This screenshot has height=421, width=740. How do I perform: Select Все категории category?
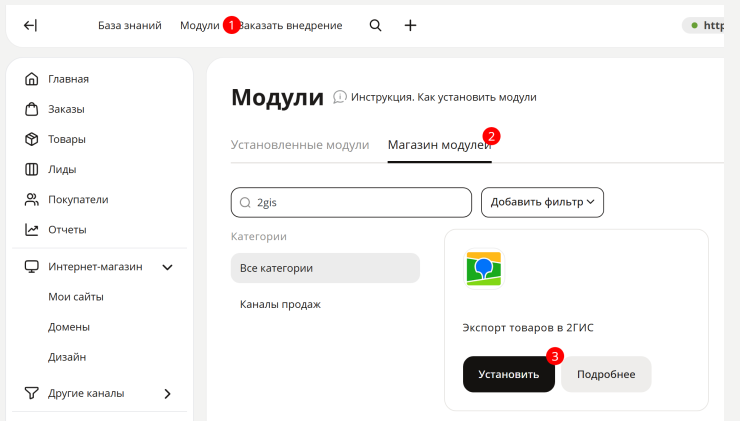(325, 268)
